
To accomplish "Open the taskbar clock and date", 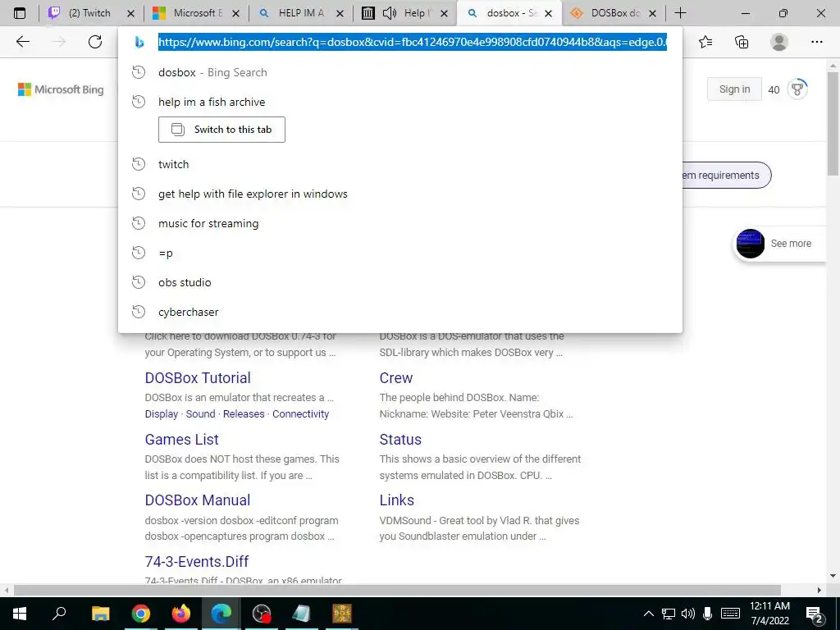I will point(769,614).
